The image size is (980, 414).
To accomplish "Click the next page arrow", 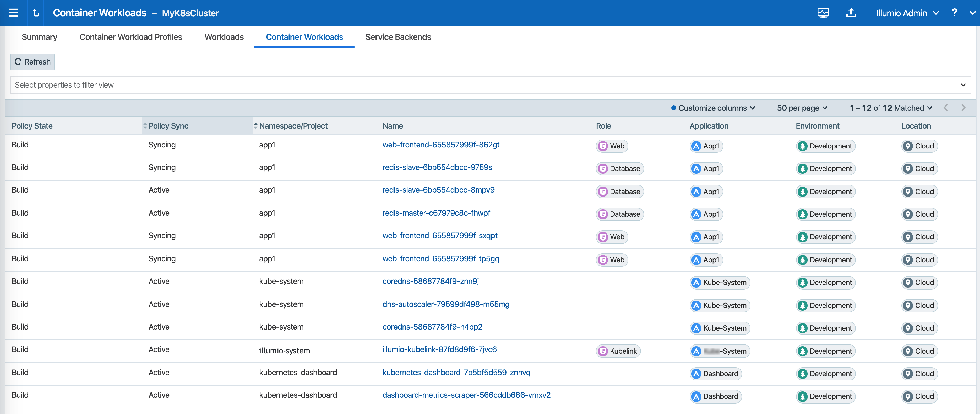I will tap(963, 108).
